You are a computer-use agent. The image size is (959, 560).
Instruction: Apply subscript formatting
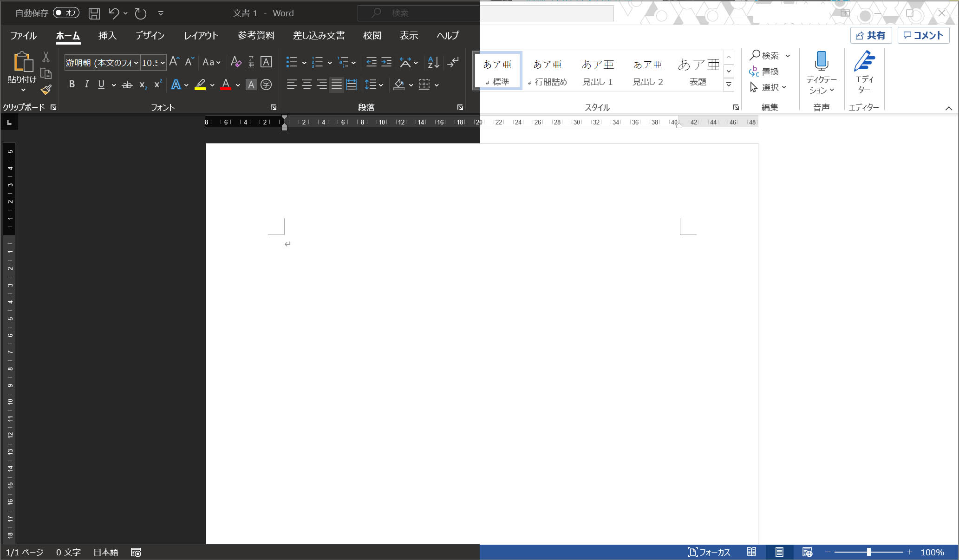[143, 85]
